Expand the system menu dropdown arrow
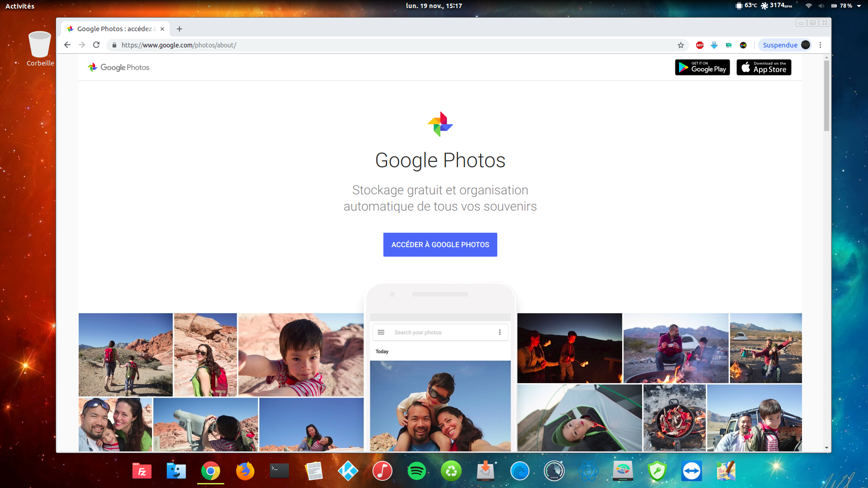 tap(859, 6)
